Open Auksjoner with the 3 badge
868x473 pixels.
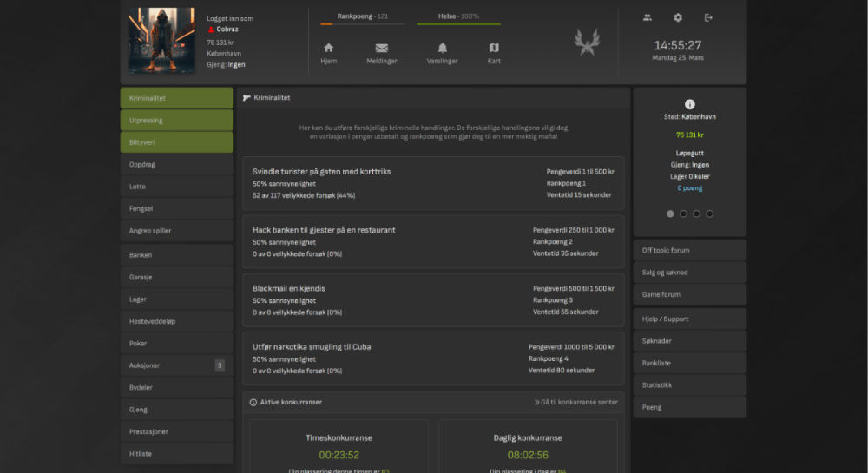point(176,365)
